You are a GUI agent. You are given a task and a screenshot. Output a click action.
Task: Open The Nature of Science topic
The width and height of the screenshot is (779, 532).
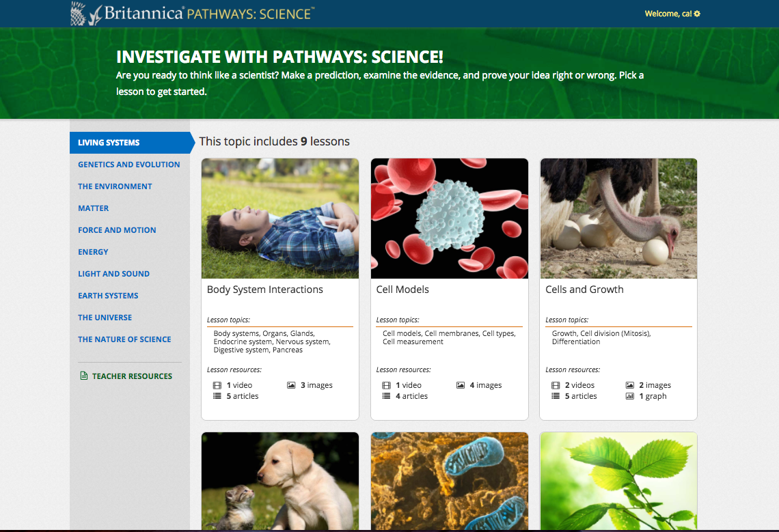point(124,339)
